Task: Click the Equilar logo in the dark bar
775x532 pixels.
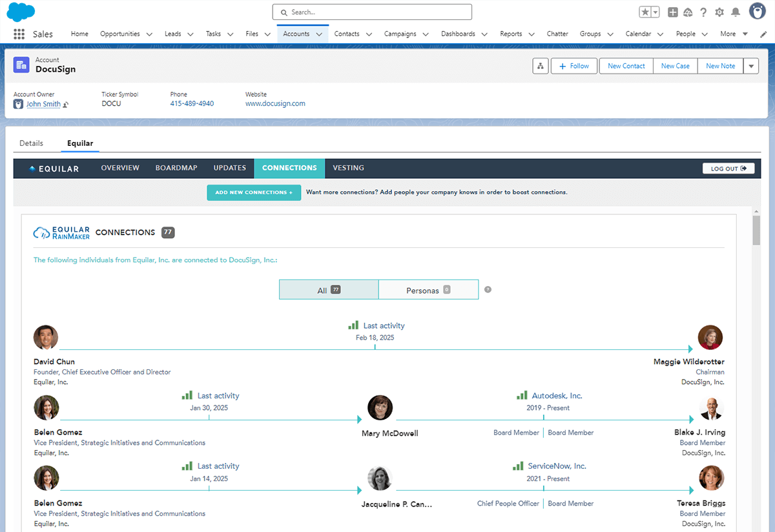Action: coord(54,169)
